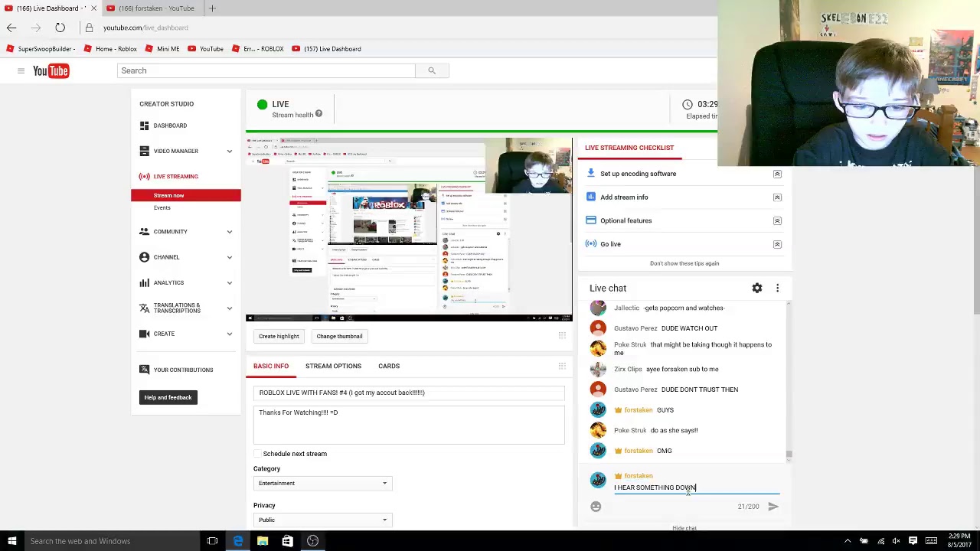Open volume control in system tray

(x=896, y=541)
